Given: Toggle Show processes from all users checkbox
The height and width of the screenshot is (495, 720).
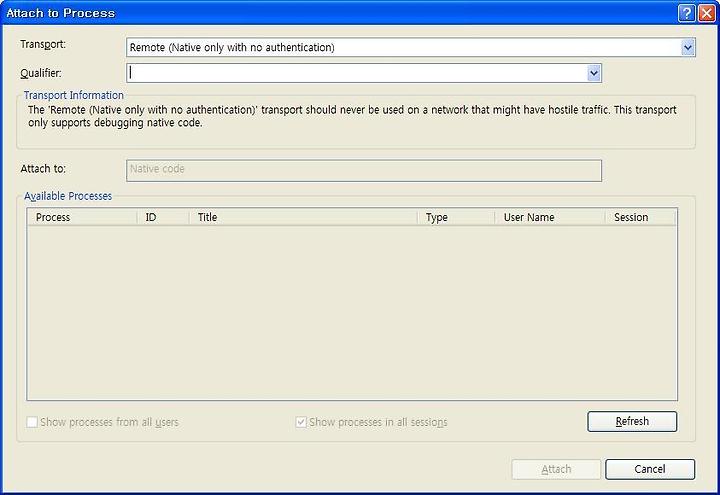Looking at the screenshot, I should click(32, 422).
